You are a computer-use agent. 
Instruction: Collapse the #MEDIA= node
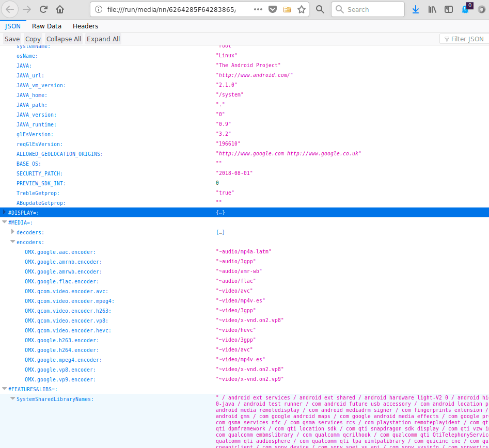[4, 222]
